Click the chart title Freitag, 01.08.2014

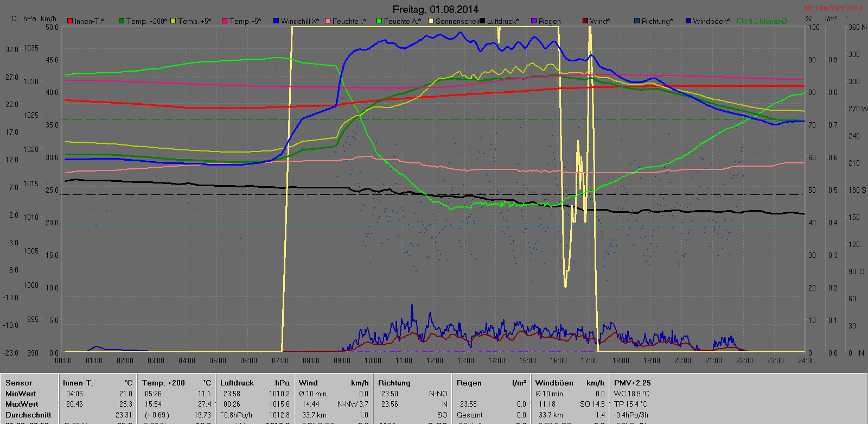tap(435, 9)
